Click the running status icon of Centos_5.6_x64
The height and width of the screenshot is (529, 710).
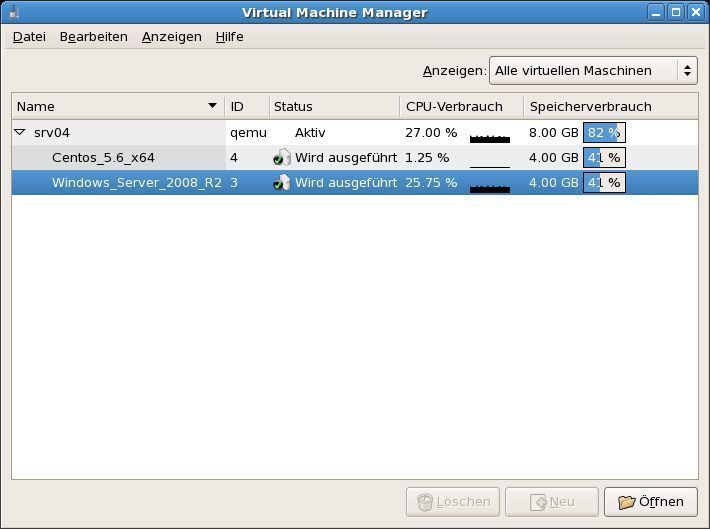pos(282,157)
